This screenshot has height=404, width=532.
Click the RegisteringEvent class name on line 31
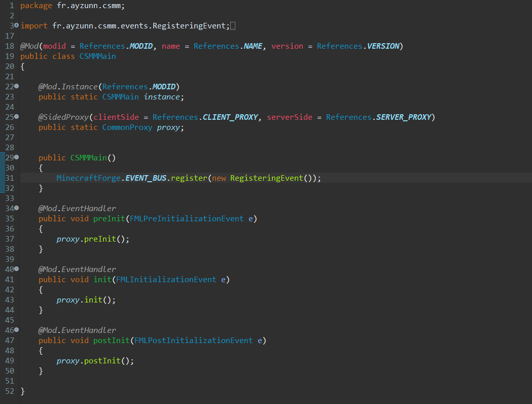266,178
